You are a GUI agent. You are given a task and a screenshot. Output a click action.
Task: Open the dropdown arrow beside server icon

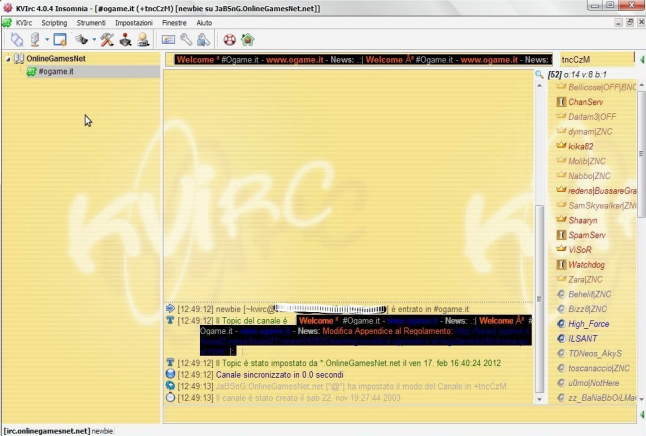tap(47, 40)
